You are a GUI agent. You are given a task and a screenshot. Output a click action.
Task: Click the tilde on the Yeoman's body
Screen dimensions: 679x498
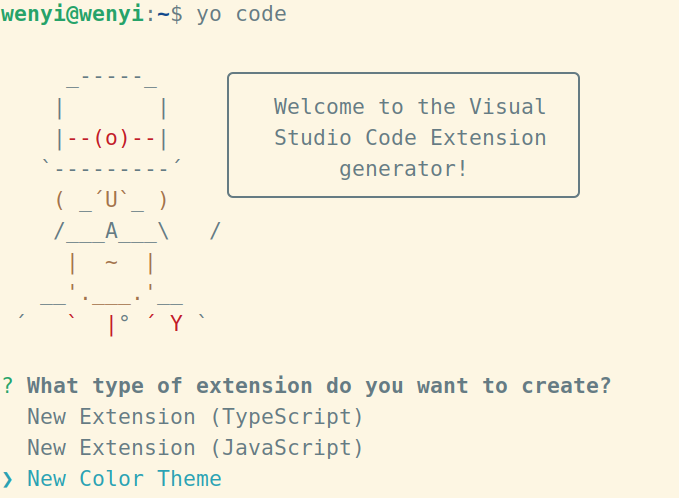tap(111, 263)
